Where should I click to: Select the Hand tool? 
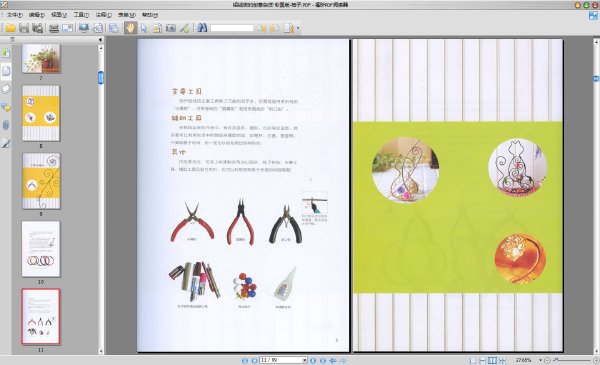[130, 28]
